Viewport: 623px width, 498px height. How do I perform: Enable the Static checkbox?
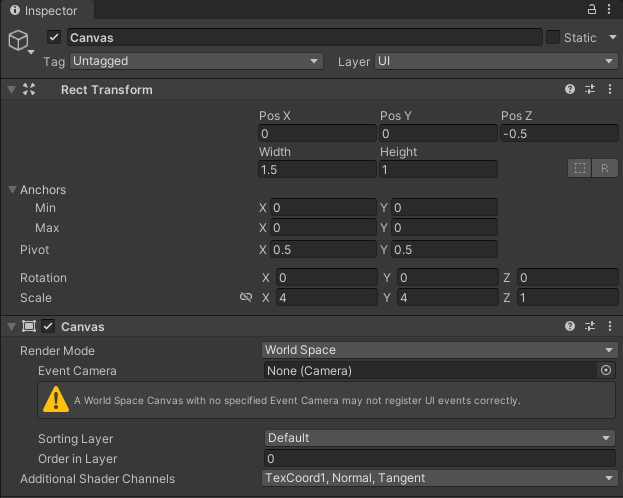coord(553,37)
